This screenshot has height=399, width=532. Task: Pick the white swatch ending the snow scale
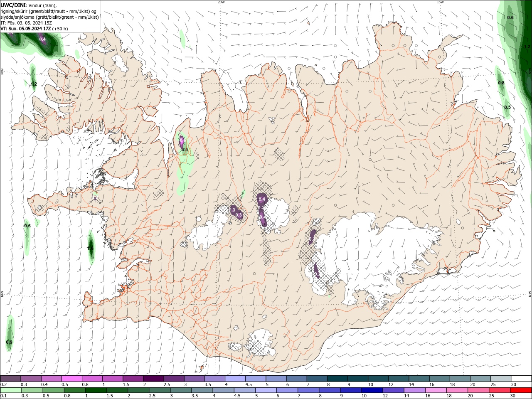(x=521, y=378)
